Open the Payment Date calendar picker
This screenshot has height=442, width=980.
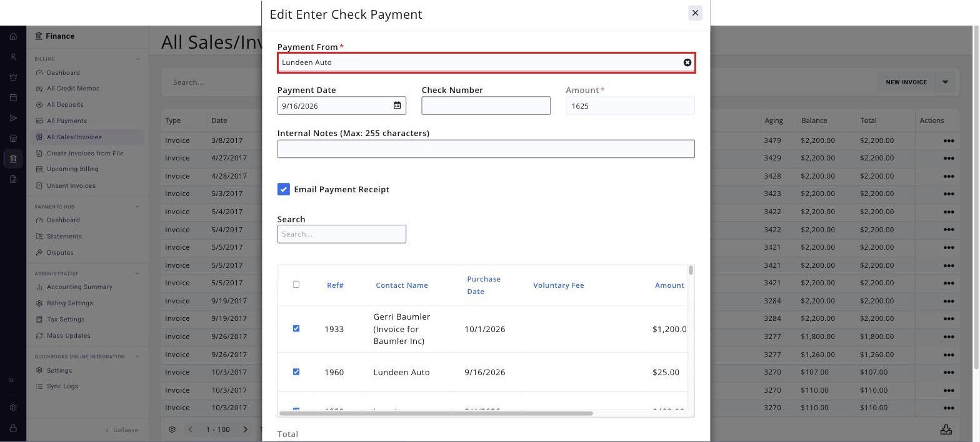coord(397,106)
